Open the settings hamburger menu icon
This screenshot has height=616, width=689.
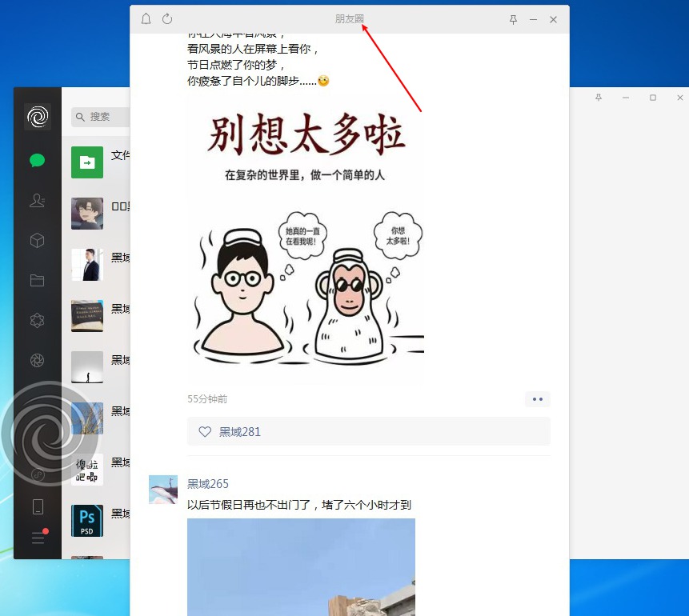pyautogui.click(x=38, y=537)
